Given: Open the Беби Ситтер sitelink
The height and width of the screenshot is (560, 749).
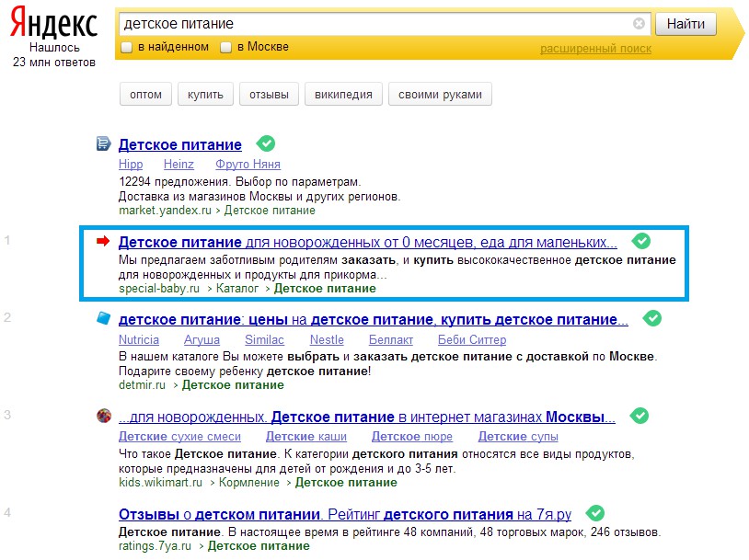Looking at the screenshot, I should 472,340.
